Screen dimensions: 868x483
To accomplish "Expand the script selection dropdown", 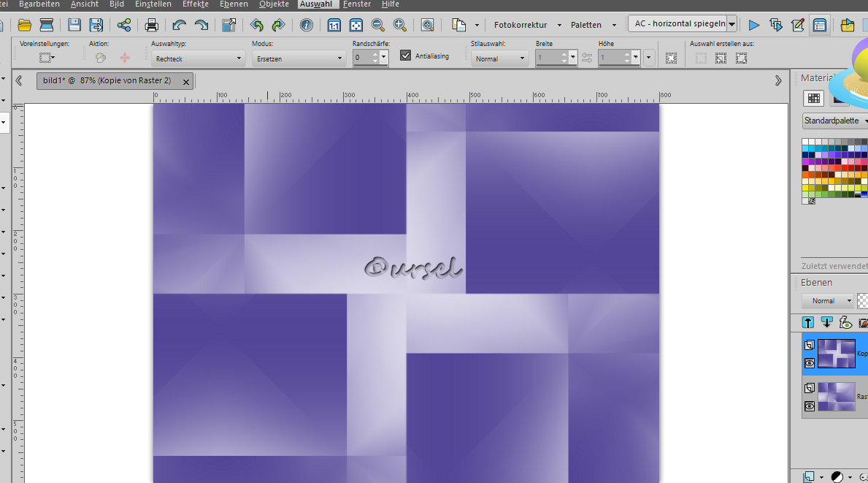I will point(732,24).
